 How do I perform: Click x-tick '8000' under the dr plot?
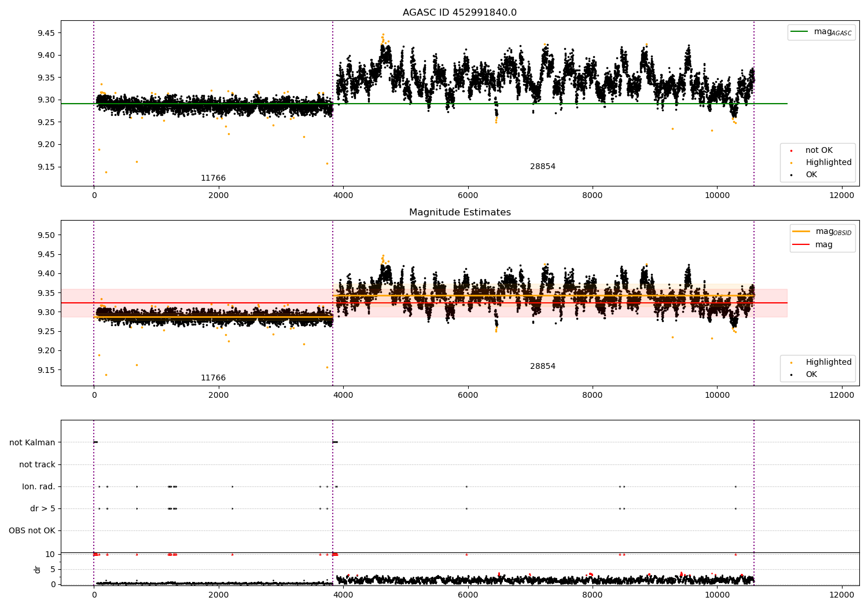tap(593, 595)
